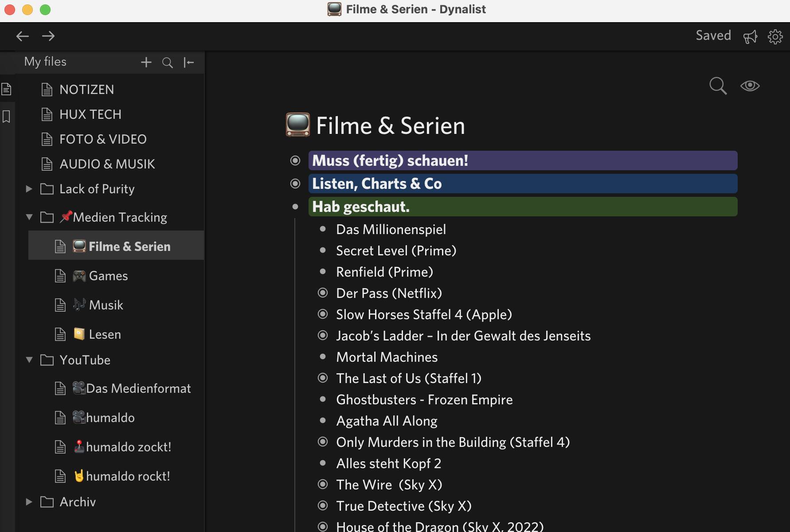This screenshot has height=532, width=790.
Task: Click the blue Listen, Charts & Co heading
Action: pos(523,184)
